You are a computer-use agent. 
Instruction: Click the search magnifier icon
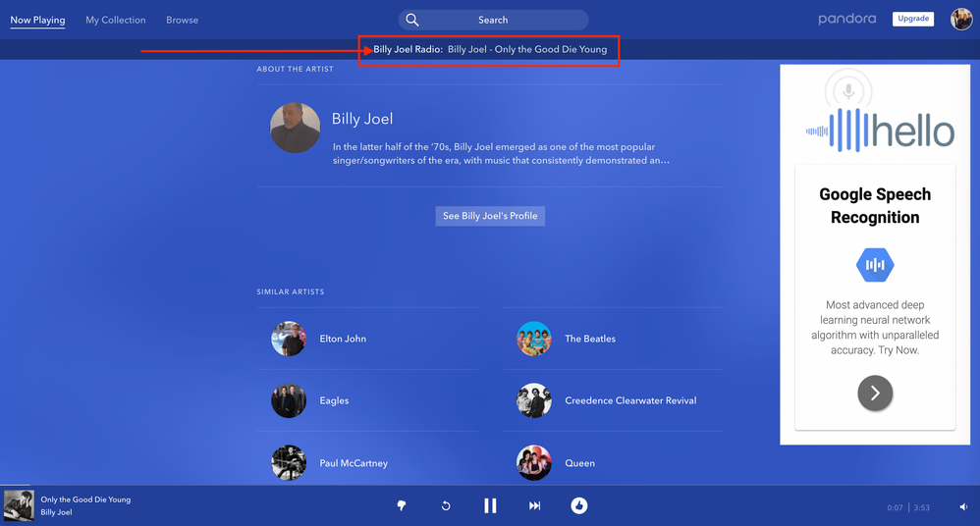[413, 20]
